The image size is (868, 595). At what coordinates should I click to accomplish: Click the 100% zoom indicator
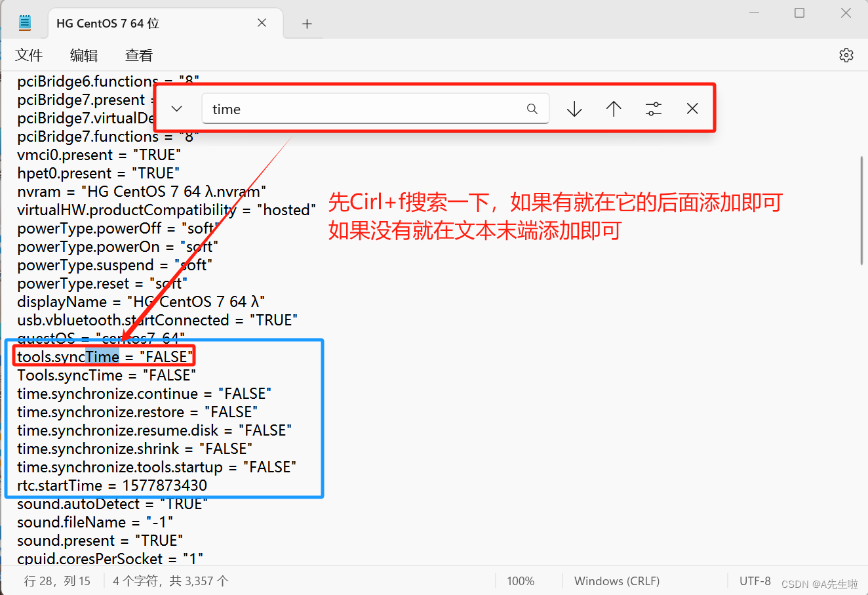pyautogui.click(x=521, y=581)
